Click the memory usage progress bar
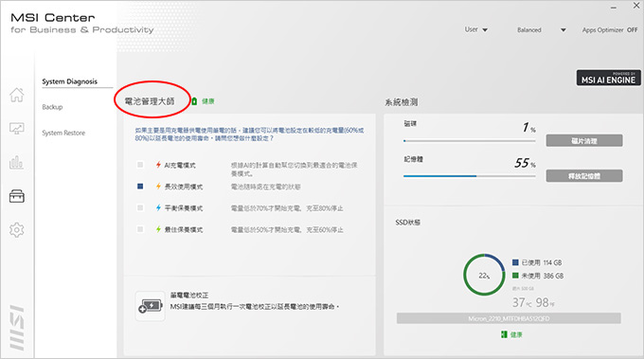This screenshot has width=644, height=359. click(x=470, y=176)
